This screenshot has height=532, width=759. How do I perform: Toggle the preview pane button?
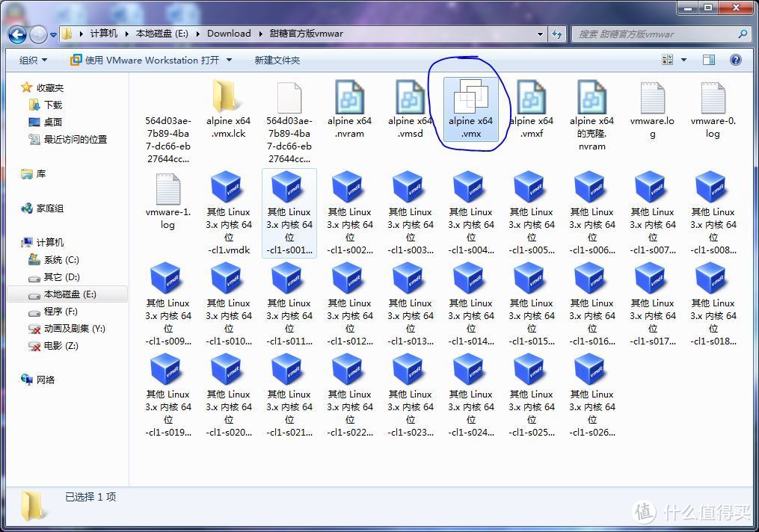(x=708, y=60)
